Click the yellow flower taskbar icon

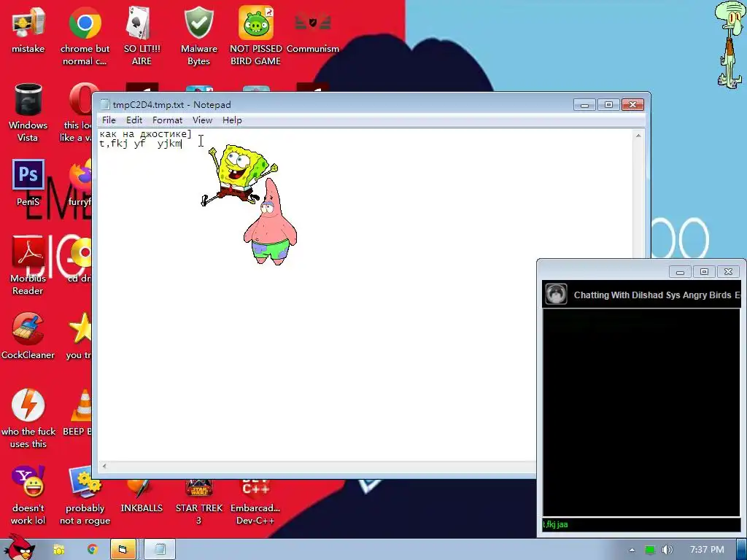[x=58, y=550]
